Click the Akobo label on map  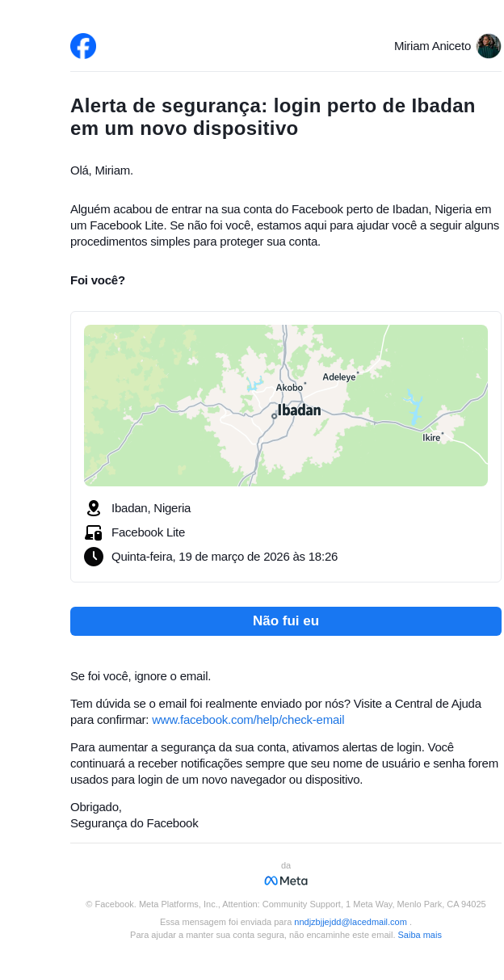[x=289, y=388]
